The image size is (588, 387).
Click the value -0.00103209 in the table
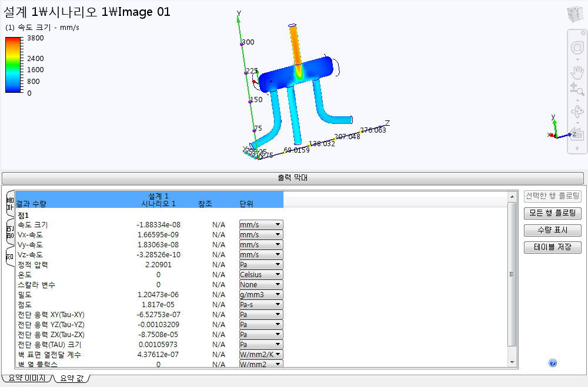coord(158,325)
